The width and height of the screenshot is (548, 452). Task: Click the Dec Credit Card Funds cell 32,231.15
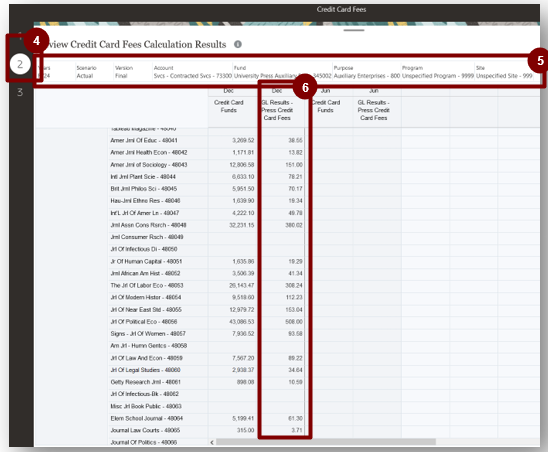pos(232,225)
